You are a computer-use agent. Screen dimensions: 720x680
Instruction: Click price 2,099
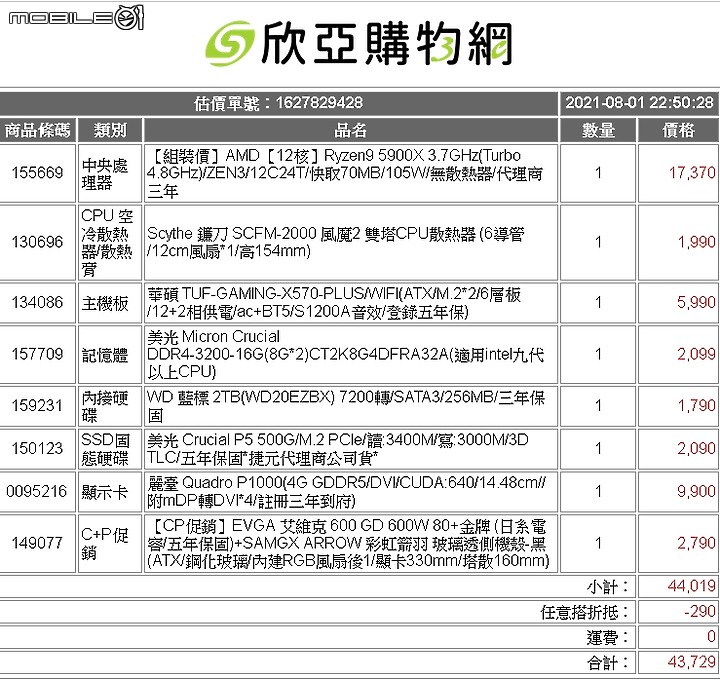(696, 354)
